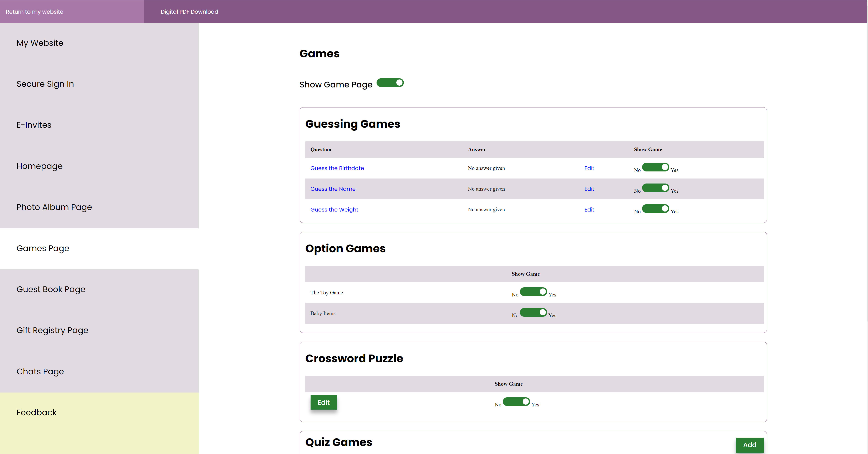Switch off Guess the Weight game toggle
The image size is (868, 454).
pyautogui.click(x=655, y=209)
